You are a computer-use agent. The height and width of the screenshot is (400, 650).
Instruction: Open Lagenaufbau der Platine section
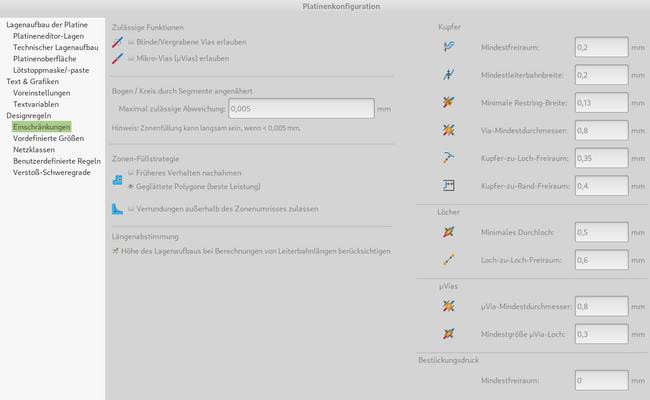pyautogui.click(x=47, y=25)
